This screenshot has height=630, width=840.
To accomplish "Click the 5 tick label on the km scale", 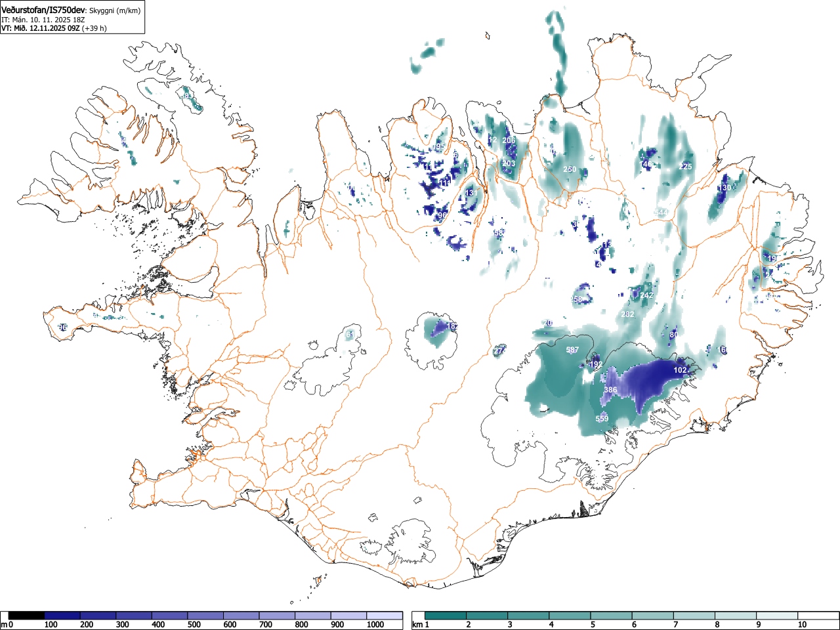I will pos(593,625).
